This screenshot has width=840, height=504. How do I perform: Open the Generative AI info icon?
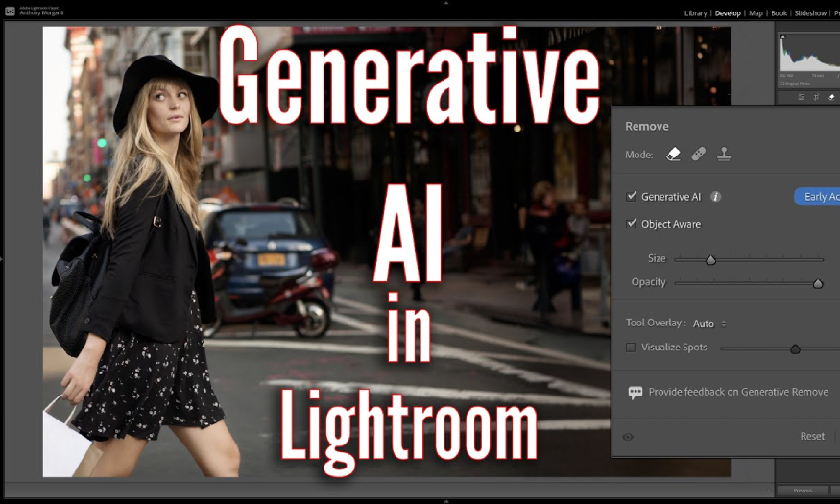(716, 197)
